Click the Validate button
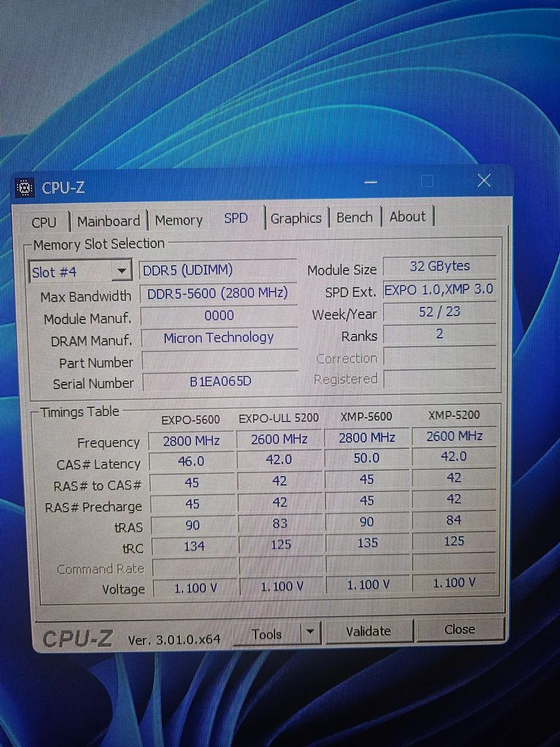 pyautogui.click(x=369, y=631)
